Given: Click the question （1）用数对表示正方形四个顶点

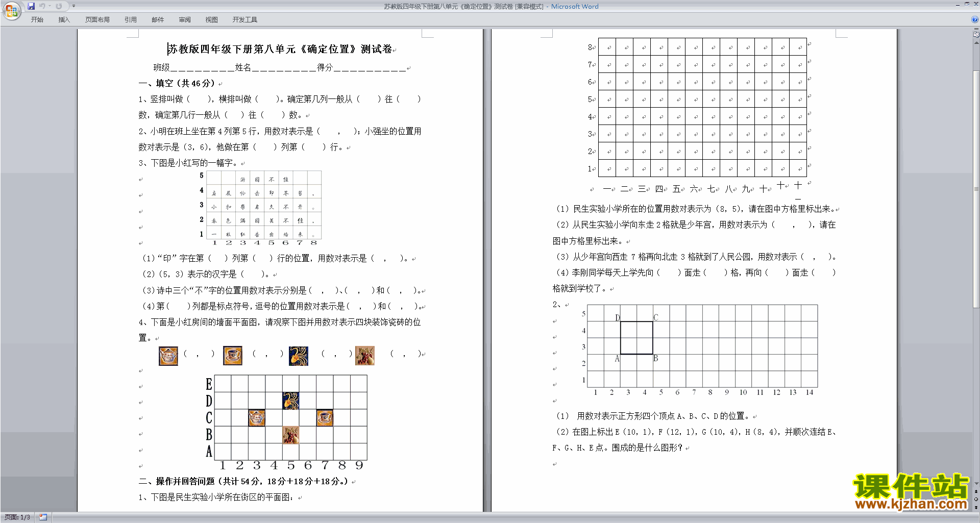Looking at the screenshot, I should click(x=653, y=416).
